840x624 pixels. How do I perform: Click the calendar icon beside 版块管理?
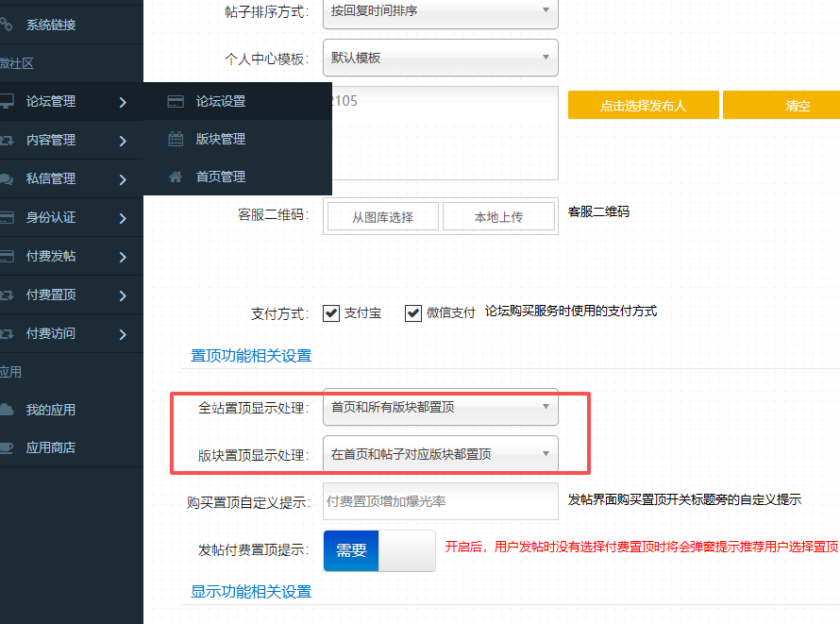click(175, 139)
